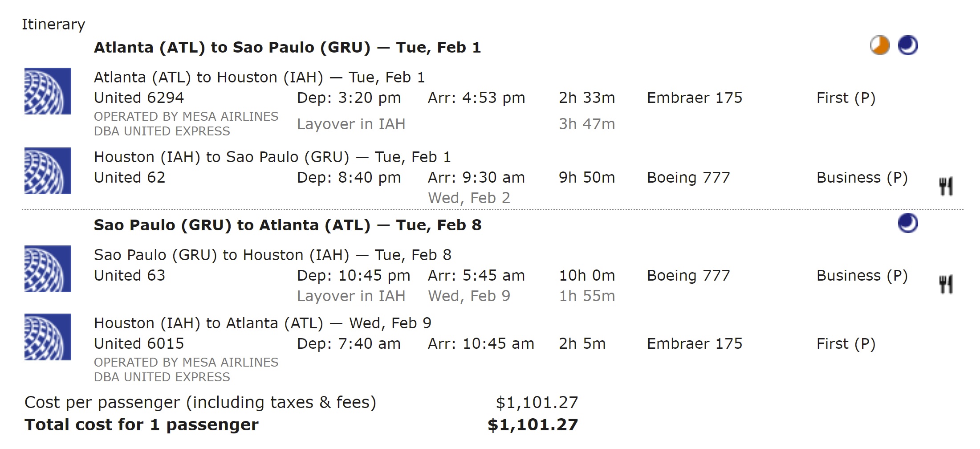Click the United logo beside flight United 63
Screen dimensions: 980x449
coord(48,269)
